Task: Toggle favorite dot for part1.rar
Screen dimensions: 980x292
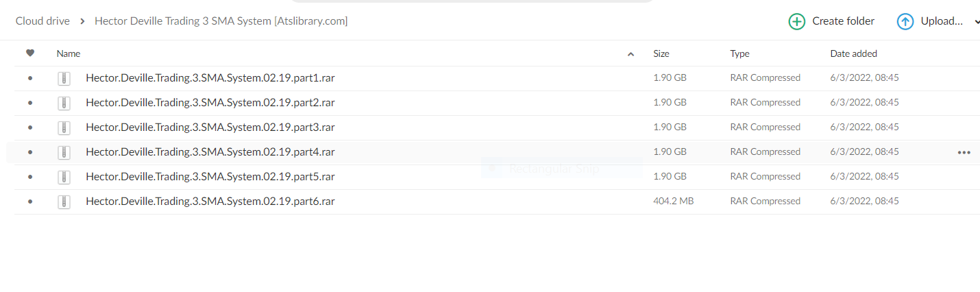Action: [x=30, y=78]
